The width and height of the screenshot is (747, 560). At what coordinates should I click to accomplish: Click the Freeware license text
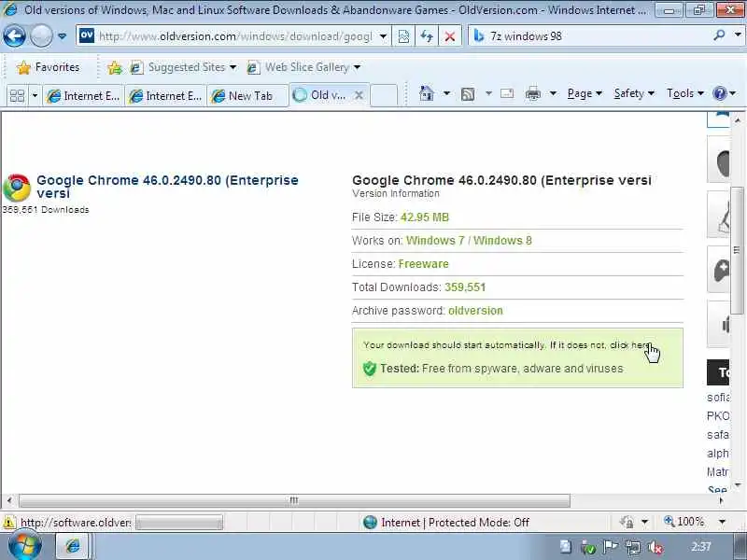[x=424, y=264]
